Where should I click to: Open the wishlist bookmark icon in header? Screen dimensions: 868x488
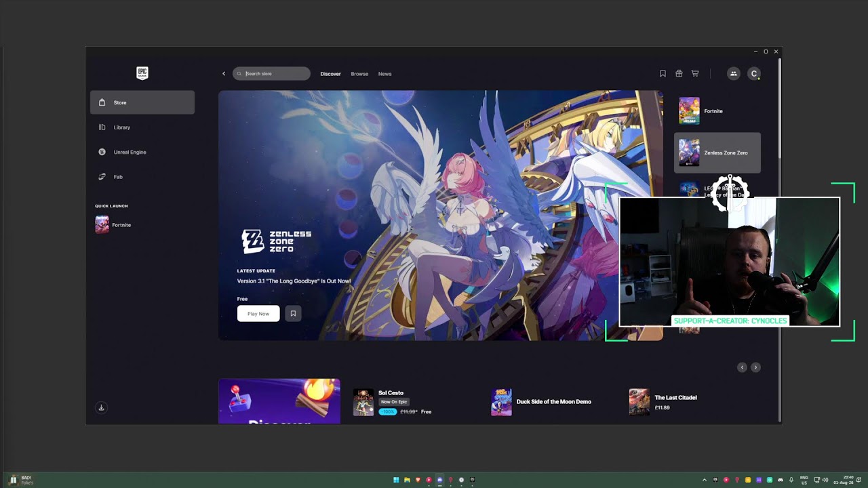[663, 74]
